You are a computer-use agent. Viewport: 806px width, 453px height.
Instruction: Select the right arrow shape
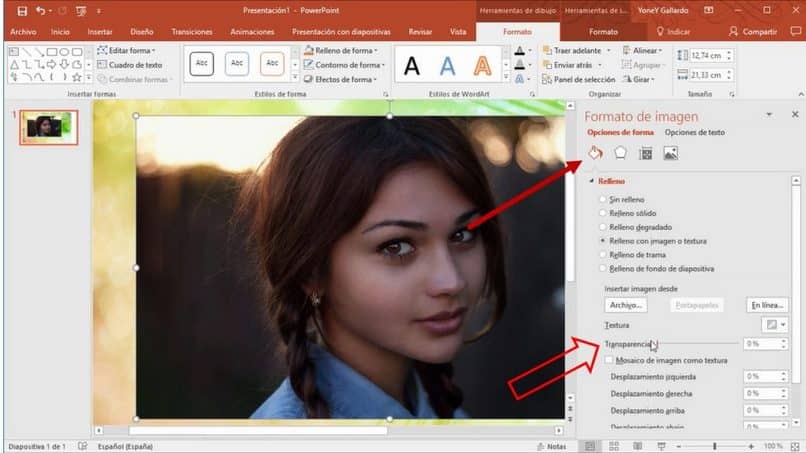pos(51,65)
